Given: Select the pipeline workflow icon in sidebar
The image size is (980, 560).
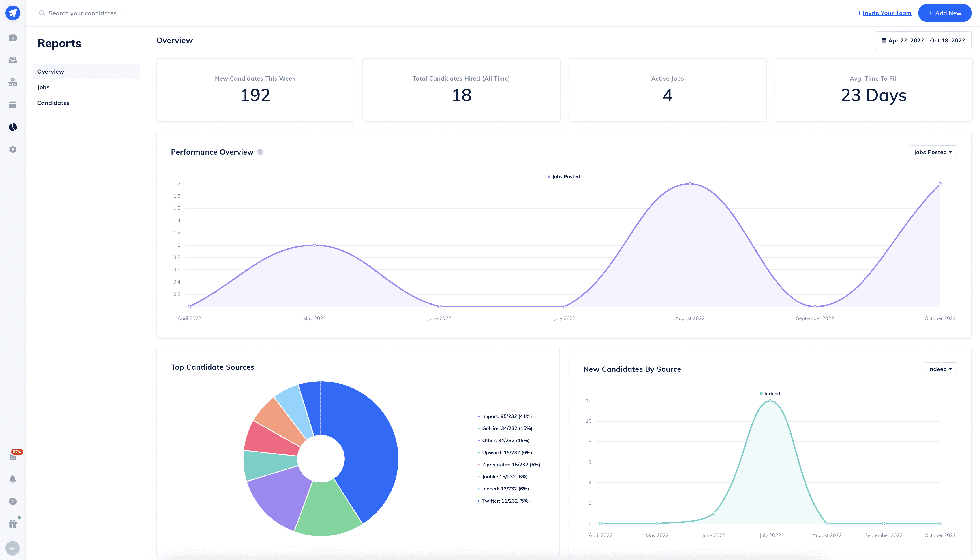Looking at the screenshot, I should 12,82.
